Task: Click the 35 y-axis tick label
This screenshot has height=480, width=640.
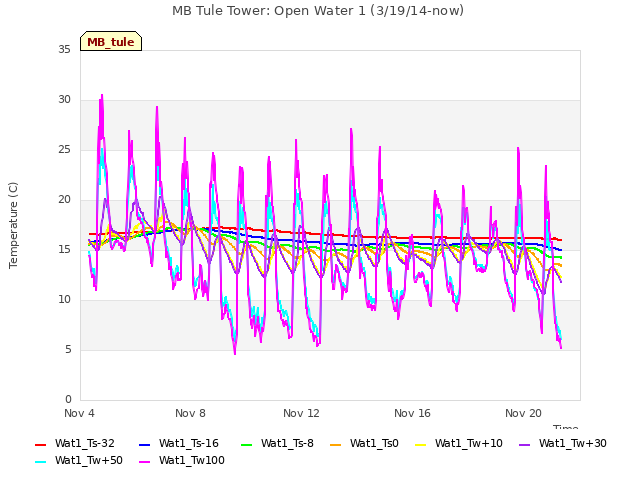Action: coord(64,50)
